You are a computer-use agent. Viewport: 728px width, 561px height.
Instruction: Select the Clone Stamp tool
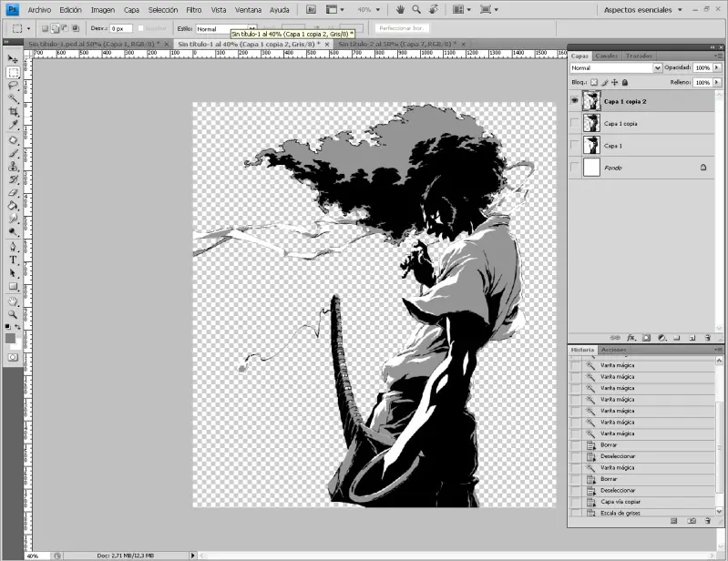point(13,166)
